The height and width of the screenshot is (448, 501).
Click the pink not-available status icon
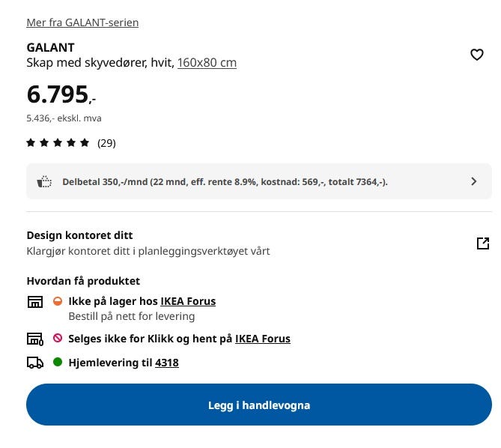coord(58,338)
